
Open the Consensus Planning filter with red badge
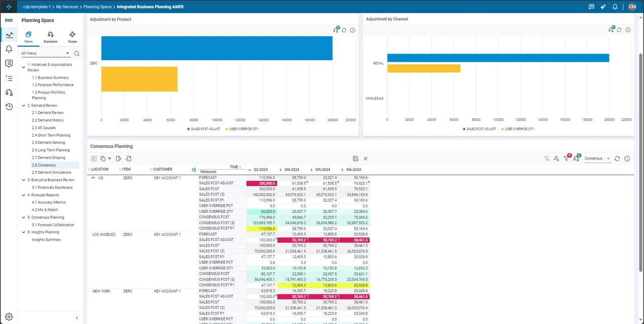(x=567, y=158)
